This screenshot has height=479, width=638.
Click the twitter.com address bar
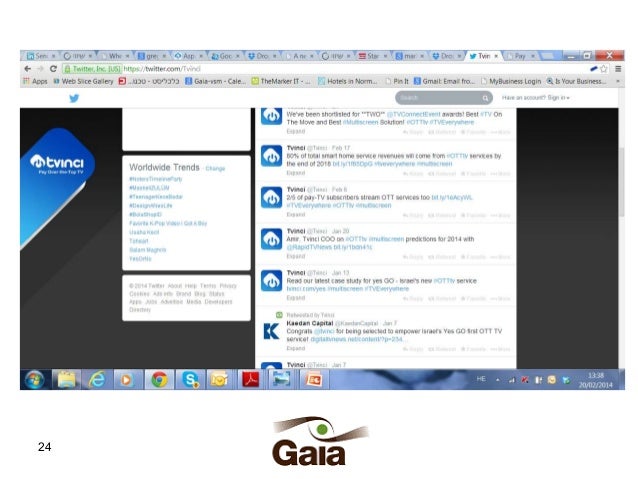click(x=326, y=69)
